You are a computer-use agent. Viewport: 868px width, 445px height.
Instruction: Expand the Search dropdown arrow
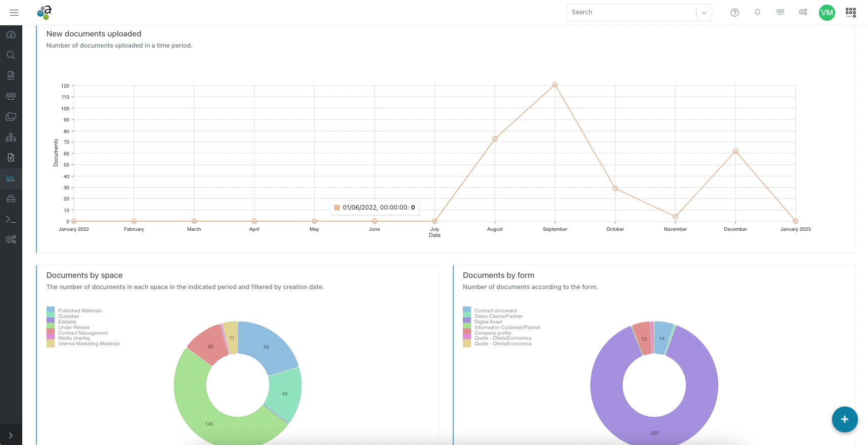pyautogui.click(x=704, y=13)
